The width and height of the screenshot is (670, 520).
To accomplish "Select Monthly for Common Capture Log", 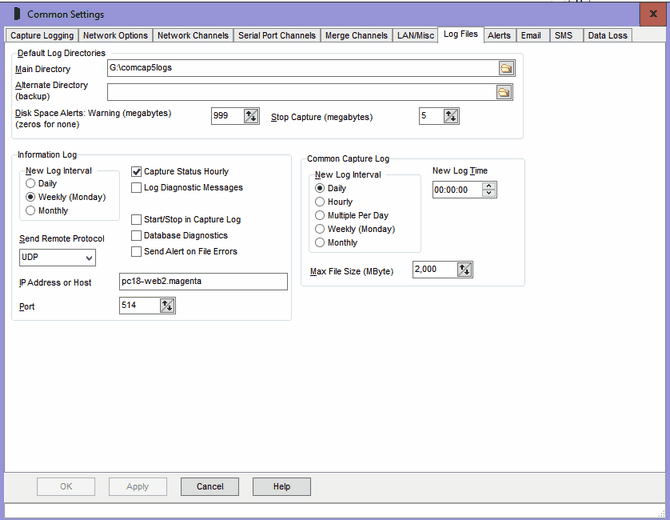I will pos(320,243).
